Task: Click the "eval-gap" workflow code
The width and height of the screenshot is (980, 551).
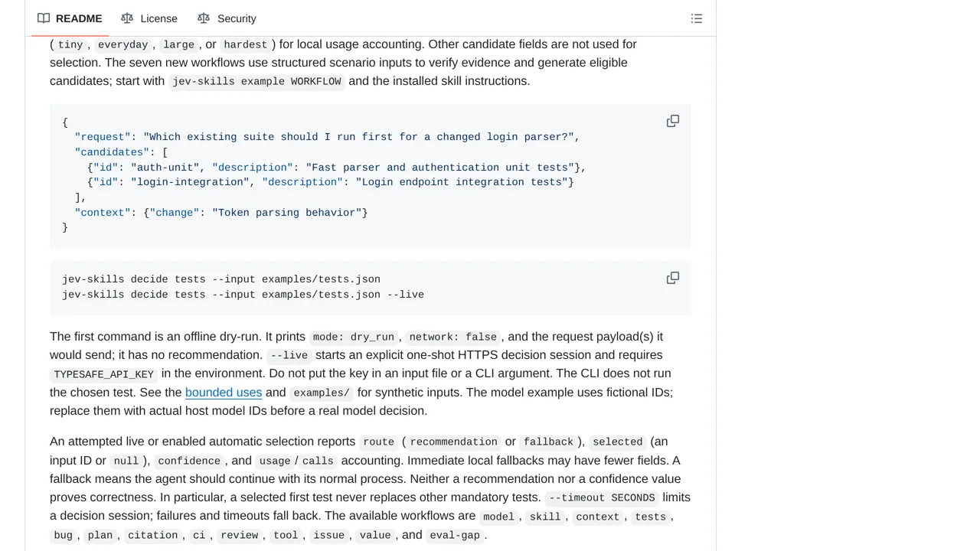Action: tap(455, 536)
